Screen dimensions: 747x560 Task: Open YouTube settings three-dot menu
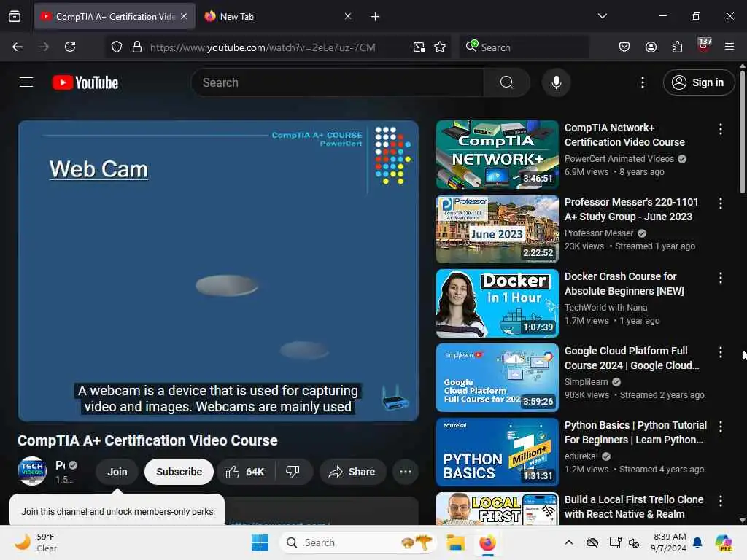[x=643, y=82]
